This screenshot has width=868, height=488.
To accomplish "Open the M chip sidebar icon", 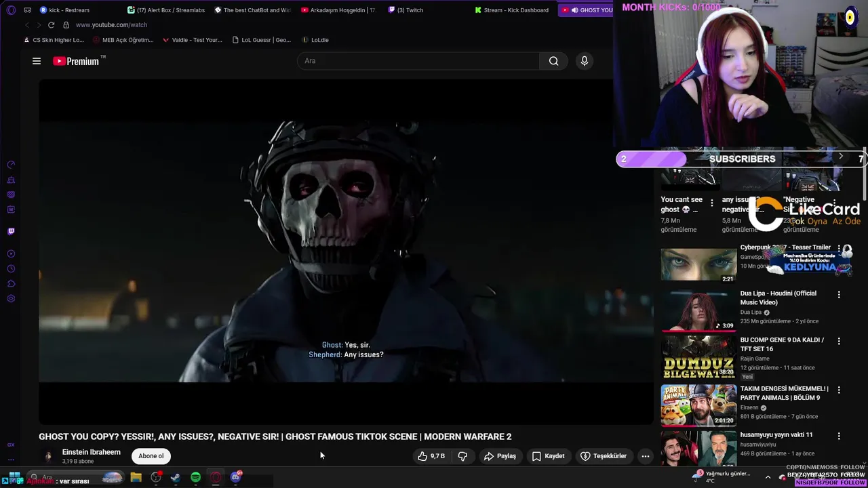I will (x=11, y=209).
